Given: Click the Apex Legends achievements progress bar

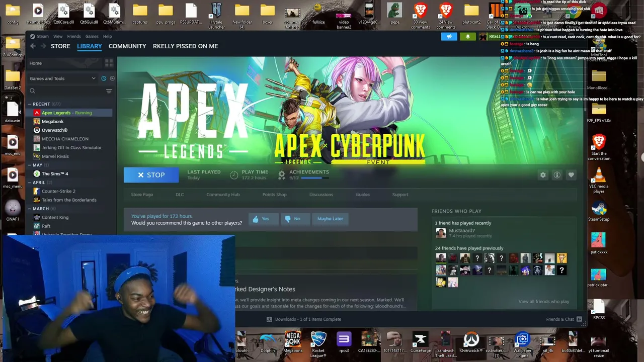Looking at the screenshot, I should (x=315, y=178).
